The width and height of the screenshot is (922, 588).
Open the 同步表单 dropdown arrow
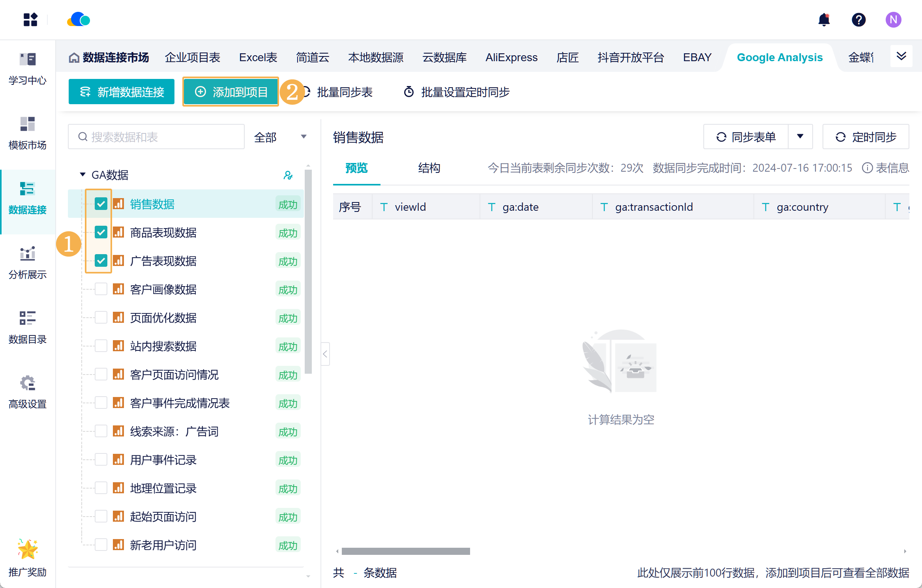point(800,137)
